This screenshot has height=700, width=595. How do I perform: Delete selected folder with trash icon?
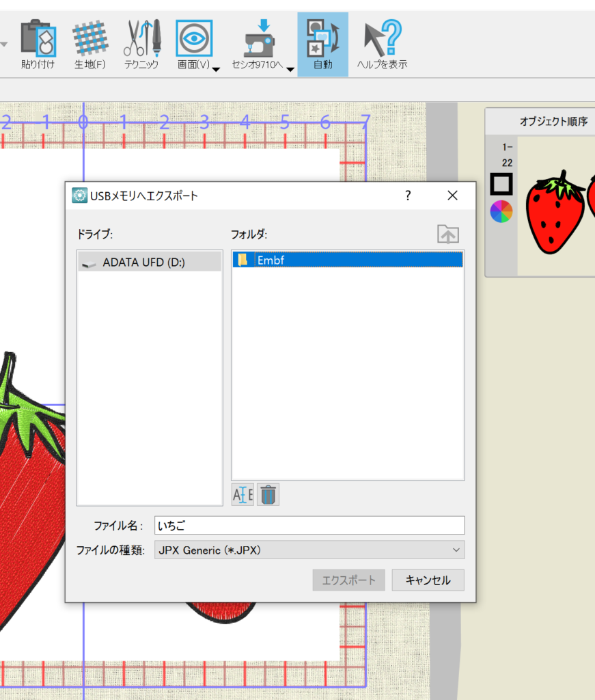pyautogui.click(x=268, y=494)
